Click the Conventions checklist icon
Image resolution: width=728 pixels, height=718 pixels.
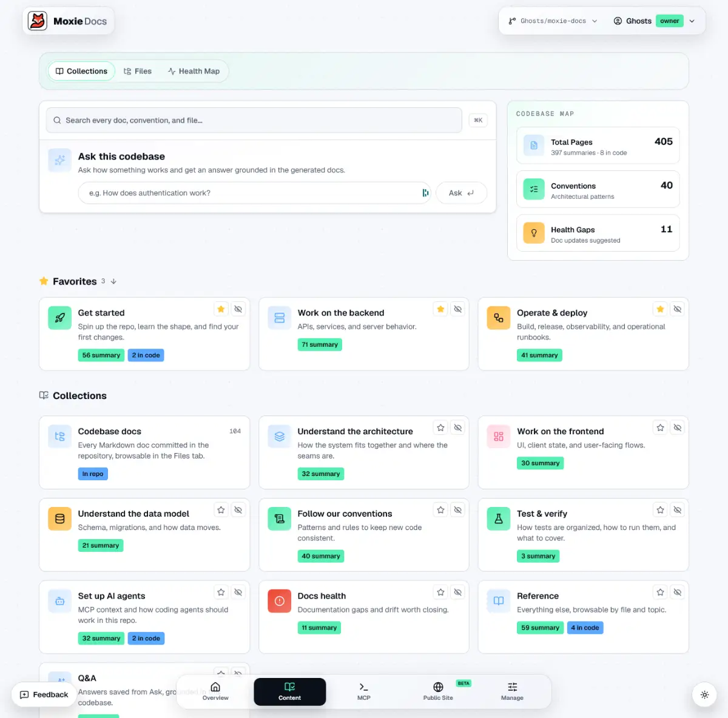coord(534,189)
